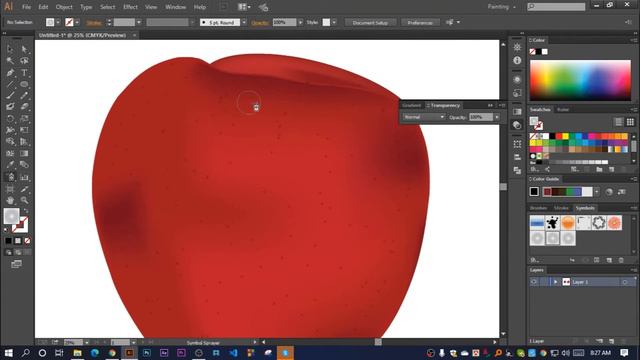
Task: Expand Layer 1 disclosure triangle
Action: coord(556,282)
